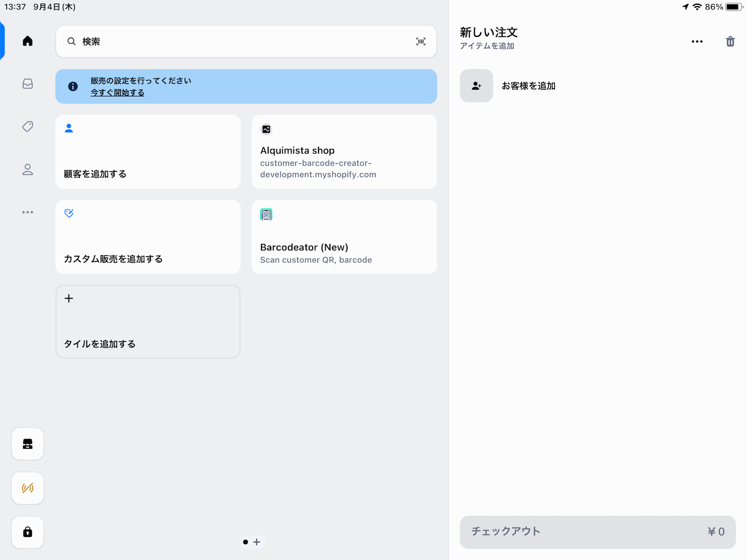The height and width of the screenshot is (560, 747).
Task: Open the Orders inbox icon
Action: [x=28, y=84]
